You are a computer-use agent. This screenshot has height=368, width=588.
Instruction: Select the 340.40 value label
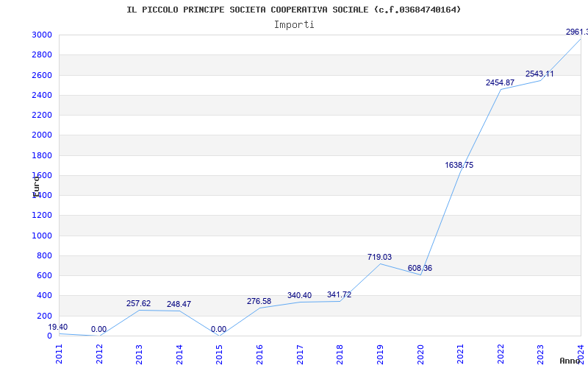(299, 295)
